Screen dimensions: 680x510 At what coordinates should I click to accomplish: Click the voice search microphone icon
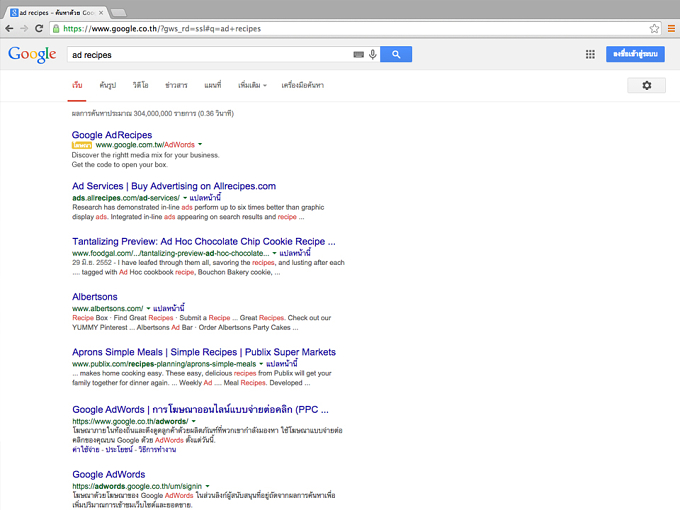tap(373, 54)
